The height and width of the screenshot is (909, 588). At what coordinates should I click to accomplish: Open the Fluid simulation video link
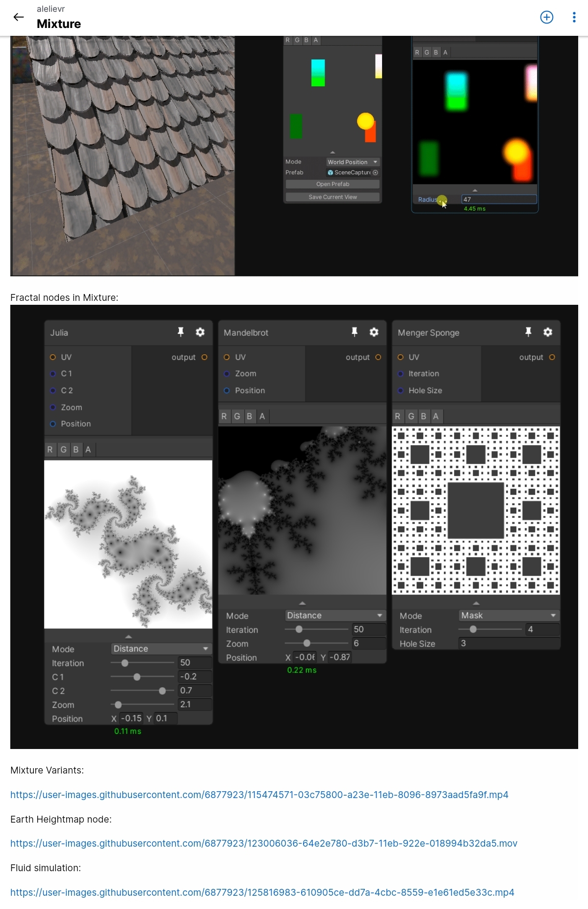[262, 892]
